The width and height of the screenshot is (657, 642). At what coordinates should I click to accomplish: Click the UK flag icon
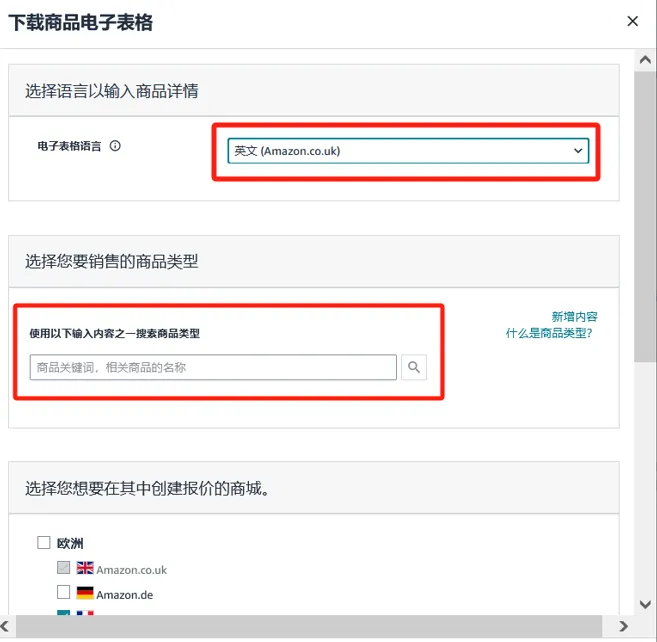(x=85, y=569)
